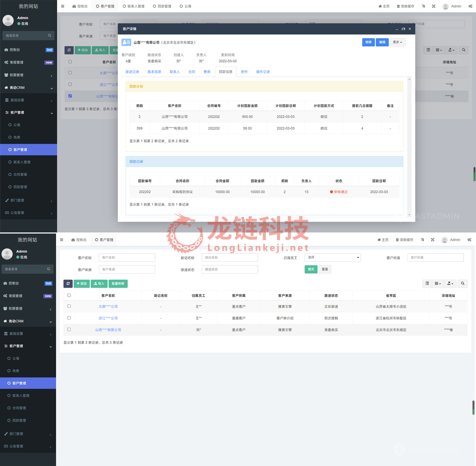The image size is (476, 466).
Task: Click the 重置 button
Action: click(x=325, y=269)
